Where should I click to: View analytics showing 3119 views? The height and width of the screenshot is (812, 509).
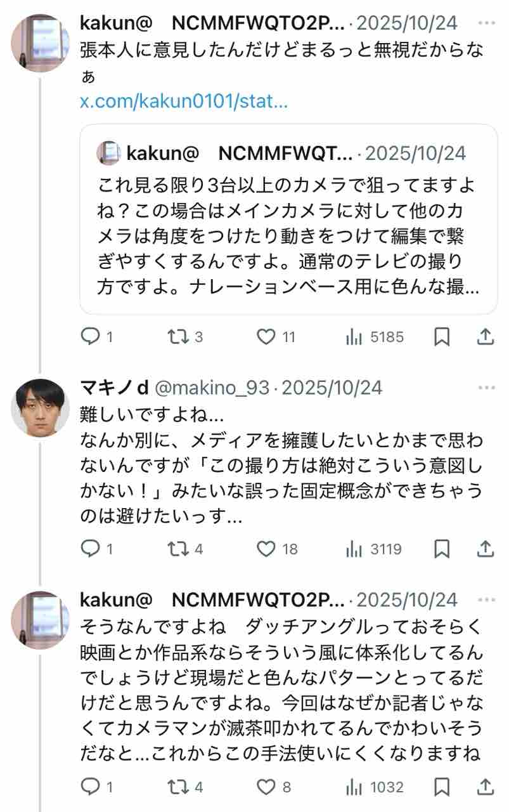pos(374,549)
